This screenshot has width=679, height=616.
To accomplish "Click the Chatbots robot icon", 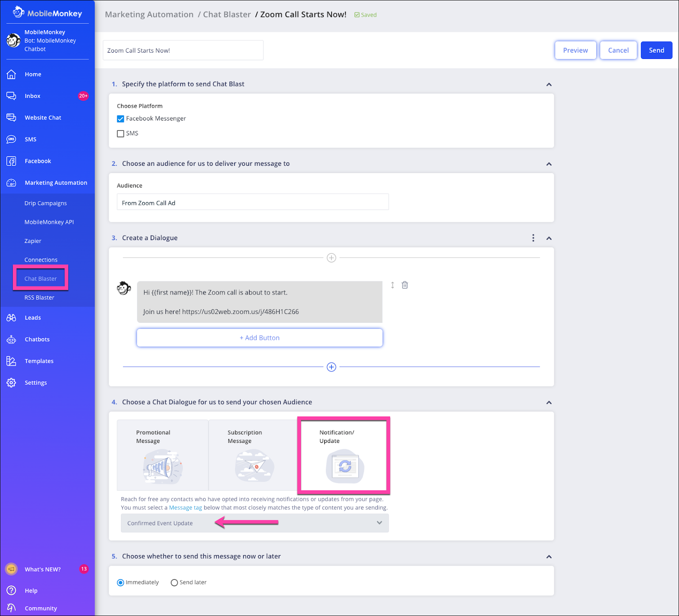I will tap(11, 339).
